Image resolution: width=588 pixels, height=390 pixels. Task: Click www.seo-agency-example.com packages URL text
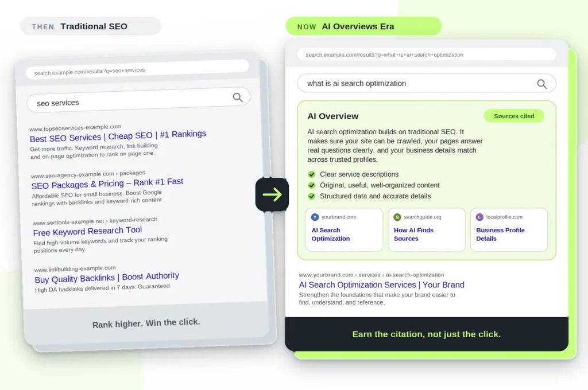88,174
